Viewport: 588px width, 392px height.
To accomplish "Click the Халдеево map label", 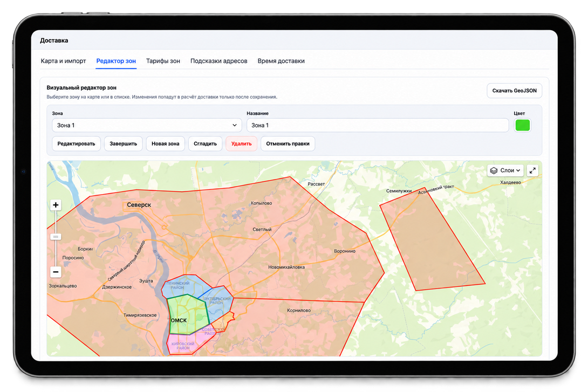I will pos(510,182).
